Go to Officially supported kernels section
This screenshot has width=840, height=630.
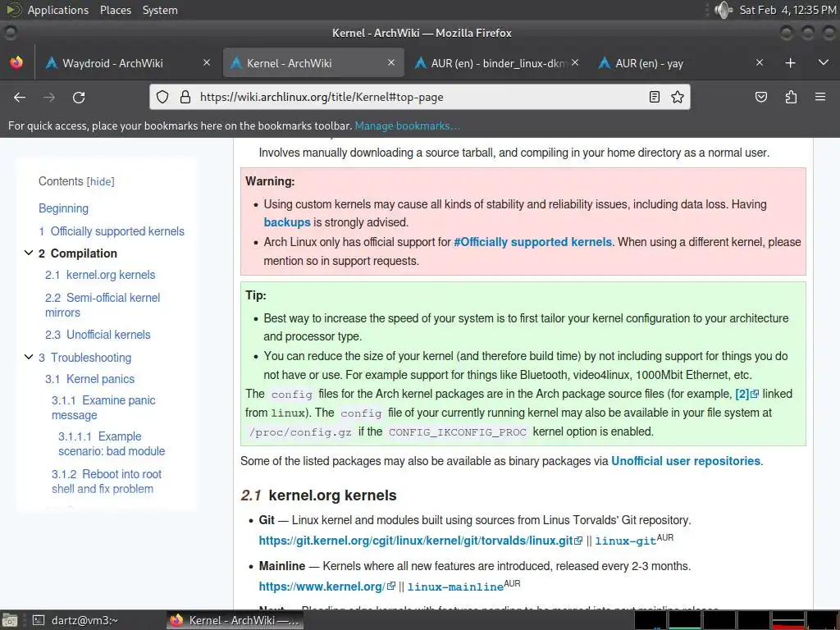tap(112, 231)
